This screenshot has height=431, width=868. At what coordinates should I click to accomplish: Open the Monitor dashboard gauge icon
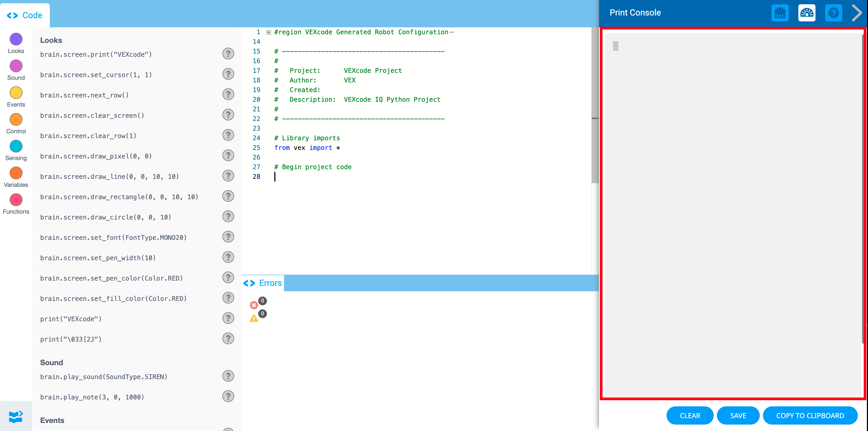807,13
